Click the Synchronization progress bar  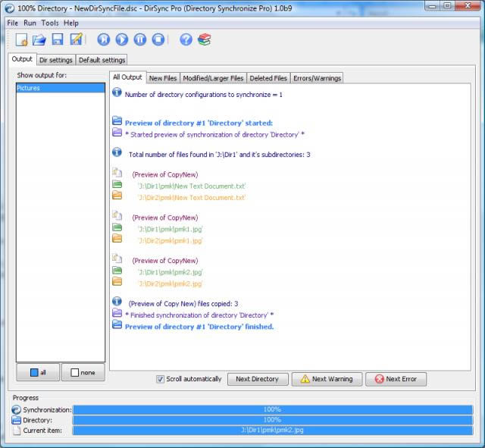pos(273,409)
